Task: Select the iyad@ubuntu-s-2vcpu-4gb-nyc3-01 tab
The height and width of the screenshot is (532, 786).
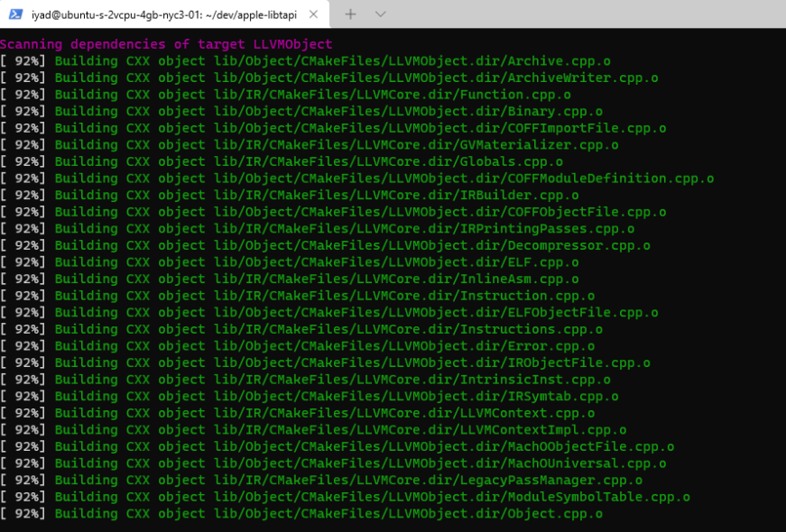Action: 164,14
